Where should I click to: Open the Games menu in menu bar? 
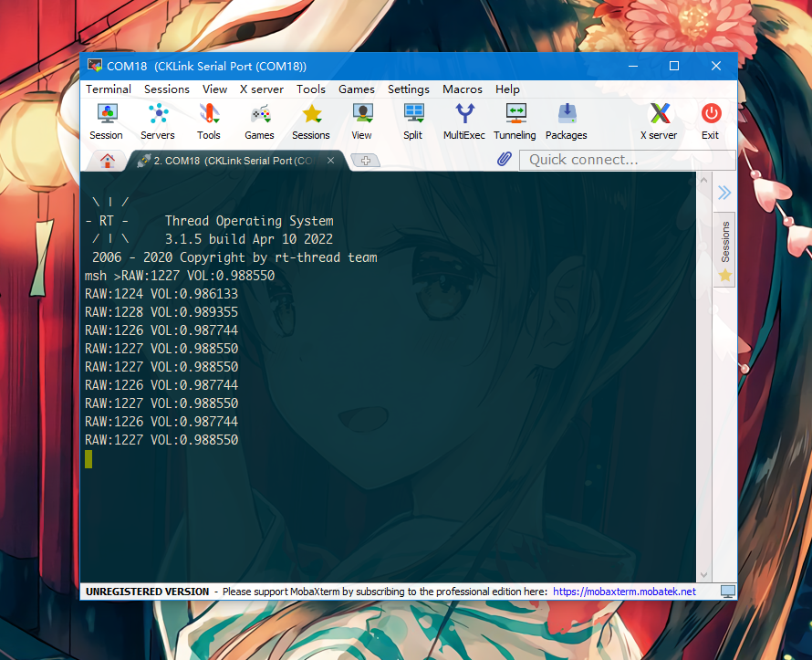pyautogui.click(x=357, y=89)
